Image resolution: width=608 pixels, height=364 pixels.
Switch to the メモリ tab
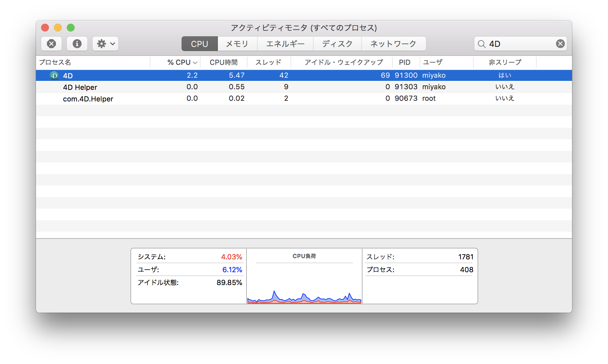click(237, 44)
